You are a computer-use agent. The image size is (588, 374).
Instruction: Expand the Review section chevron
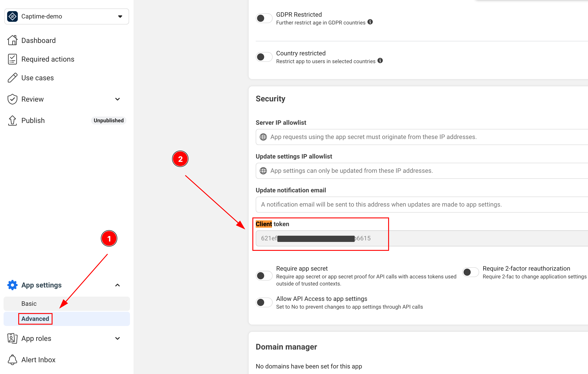pyautogui.click(x=118, y=99)
